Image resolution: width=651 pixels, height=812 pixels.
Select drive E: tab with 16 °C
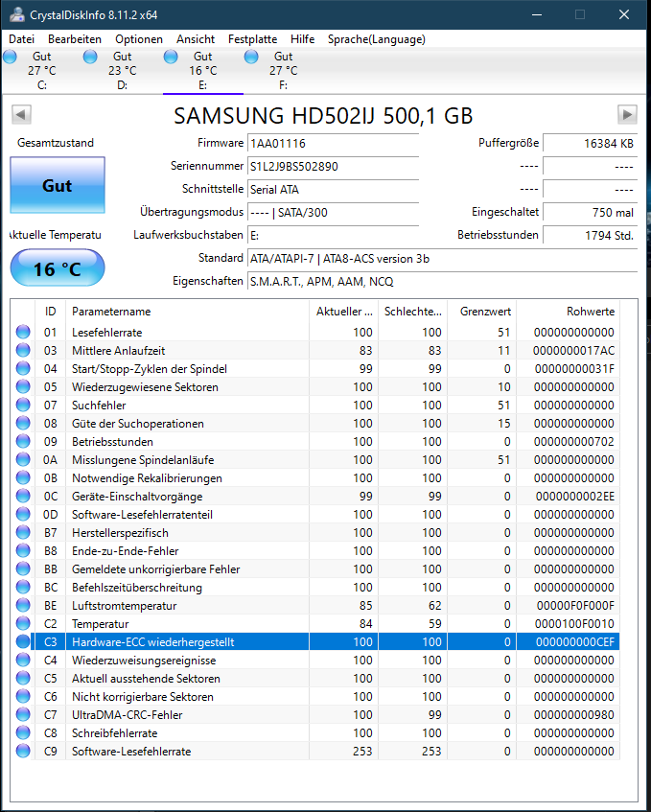click(203, 71)
